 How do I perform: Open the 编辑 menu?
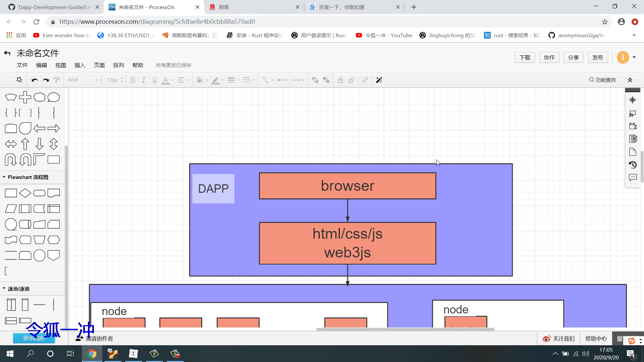(42, 65)
